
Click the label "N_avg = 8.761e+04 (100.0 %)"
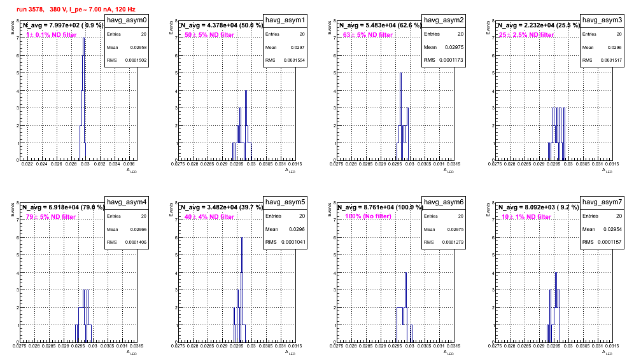(380, 207)
